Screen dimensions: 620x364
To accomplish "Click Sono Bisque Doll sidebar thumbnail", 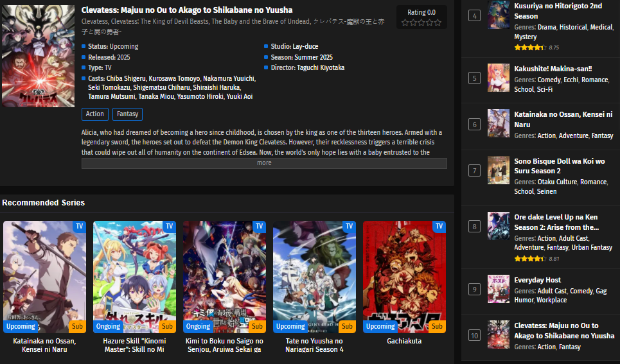I will click(498, 170).
